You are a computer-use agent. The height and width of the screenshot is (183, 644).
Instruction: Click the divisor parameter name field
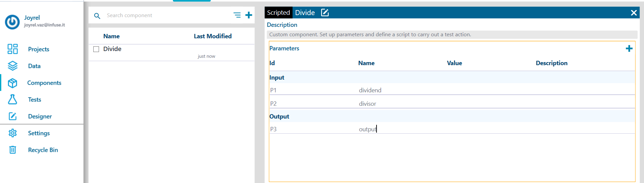pos(402,104)
